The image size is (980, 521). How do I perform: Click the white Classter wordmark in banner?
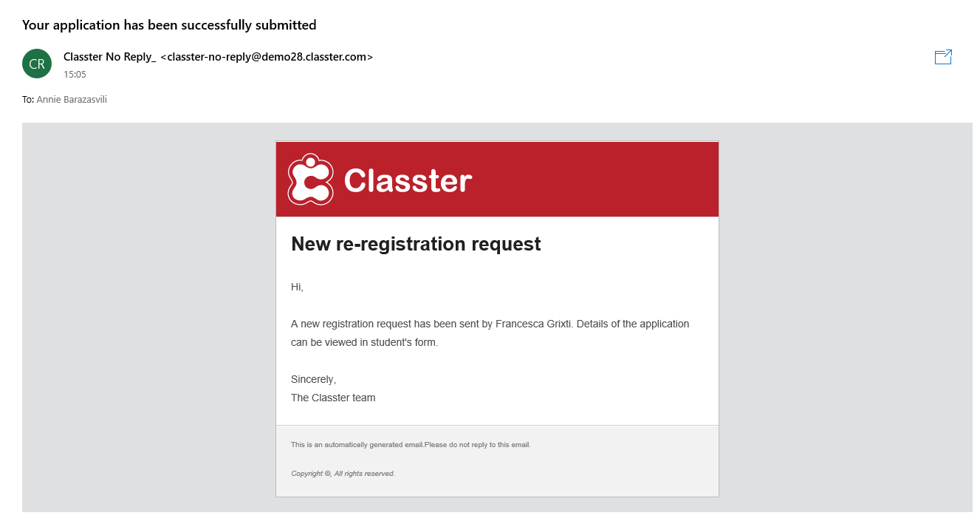click(x=408, y=180)
